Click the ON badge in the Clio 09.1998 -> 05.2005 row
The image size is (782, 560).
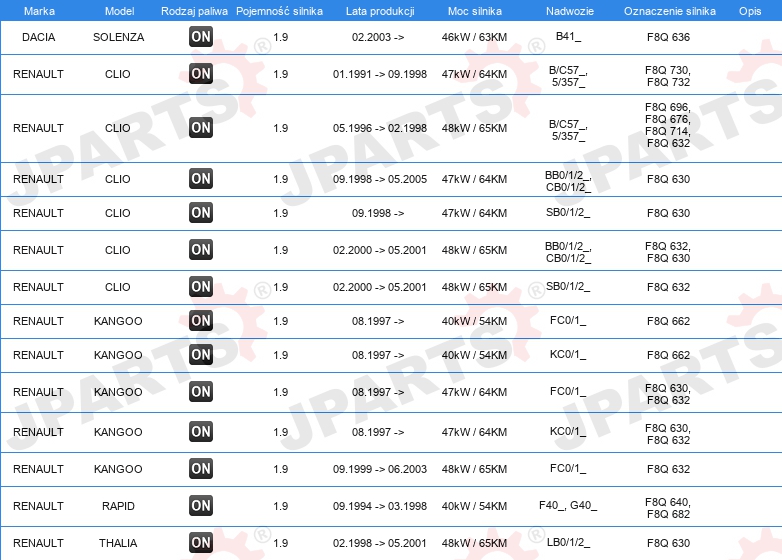coord(201,179)
